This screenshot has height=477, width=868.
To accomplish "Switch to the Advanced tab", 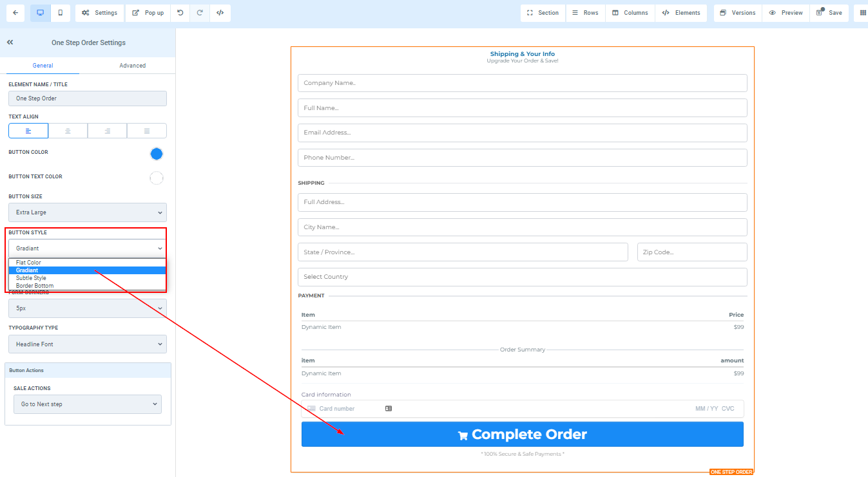I will pyautogui.click(x=132, y=66).
